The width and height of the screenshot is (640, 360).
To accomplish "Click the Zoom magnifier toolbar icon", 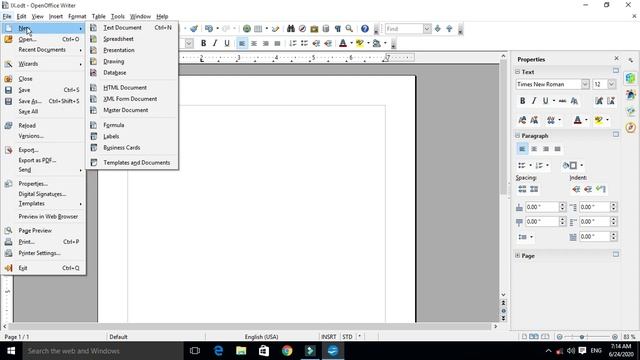I will 349,29.
